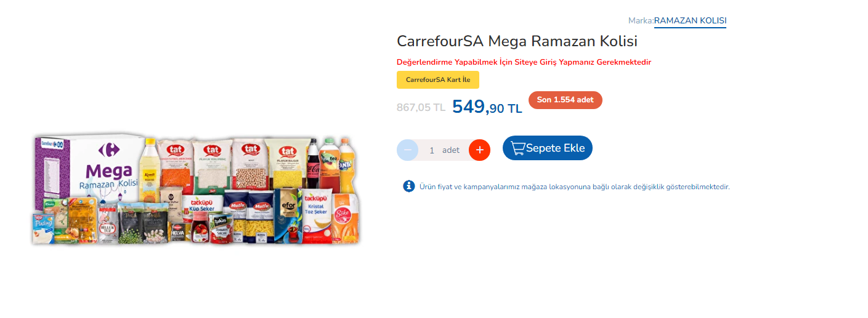The image size is (868, 318).
Task: Click the 549,90 TL discounted price
Action: pyautogui.click(x=487, y=107)
